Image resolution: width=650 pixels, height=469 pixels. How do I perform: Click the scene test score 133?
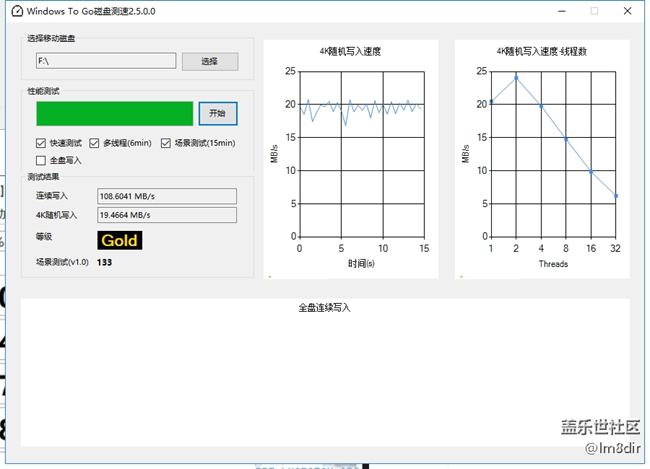104,262
